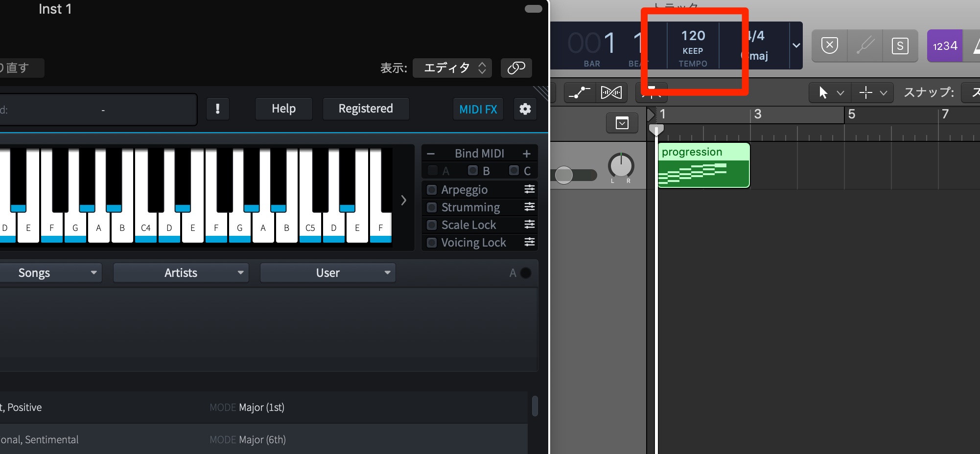
Task: Check the Bind MIDI A checkbox
Action: [433, 170]
